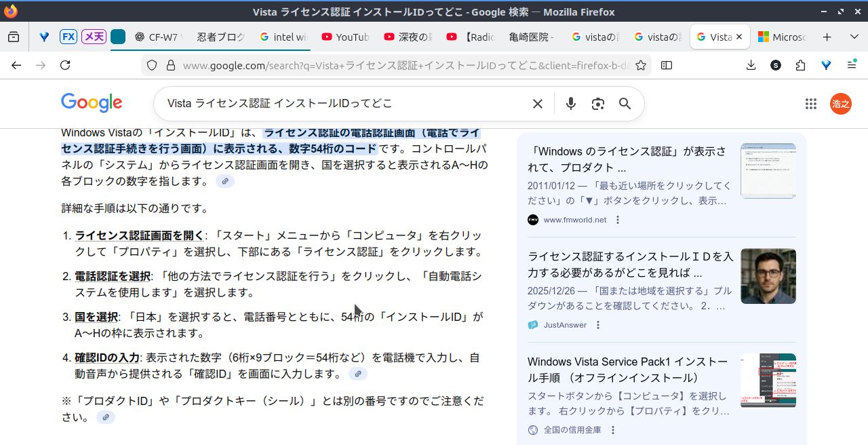Close the active Vista search tab
The height and width of the screenshot is (445, 868).
[739, 37]
